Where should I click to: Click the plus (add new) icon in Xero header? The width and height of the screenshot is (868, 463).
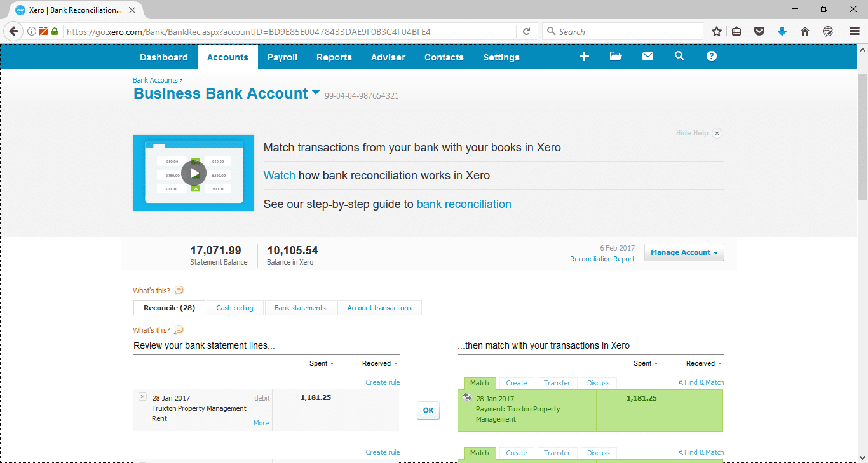tap(584, 57)
